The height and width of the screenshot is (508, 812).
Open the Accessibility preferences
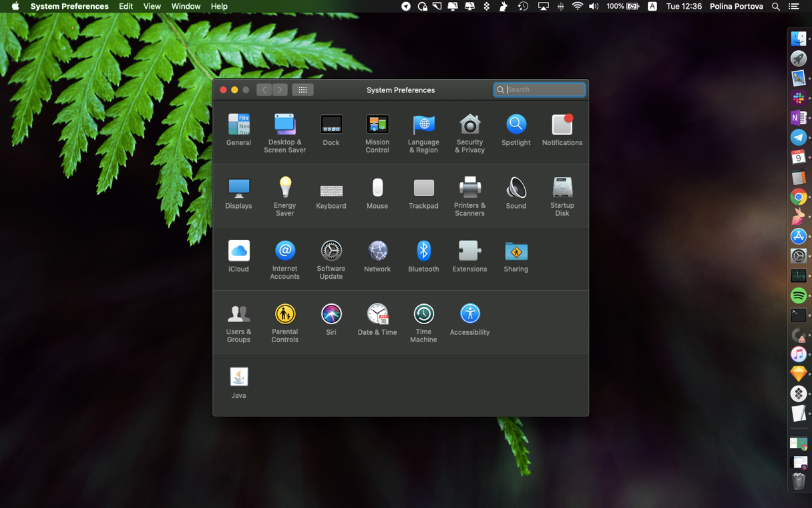[x=469, y=320]
